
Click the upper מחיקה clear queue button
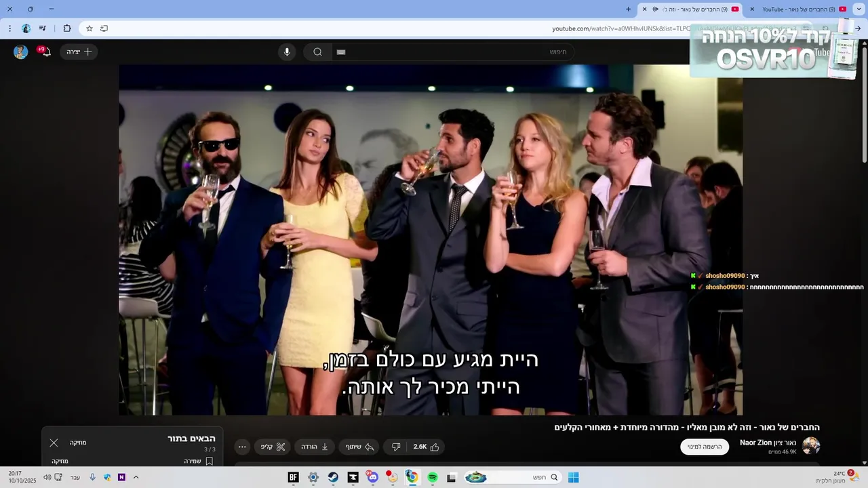coord(78,443)
